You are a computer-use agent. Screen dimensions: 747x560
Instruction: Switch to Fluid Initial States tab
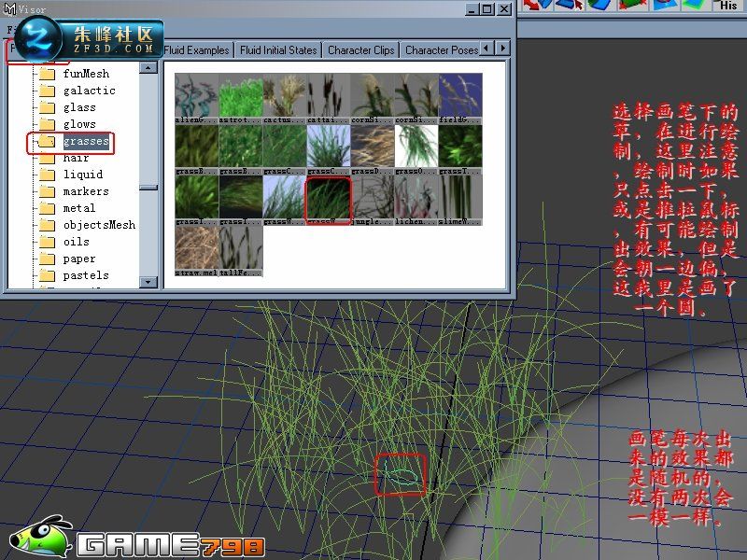click(278, 50)
